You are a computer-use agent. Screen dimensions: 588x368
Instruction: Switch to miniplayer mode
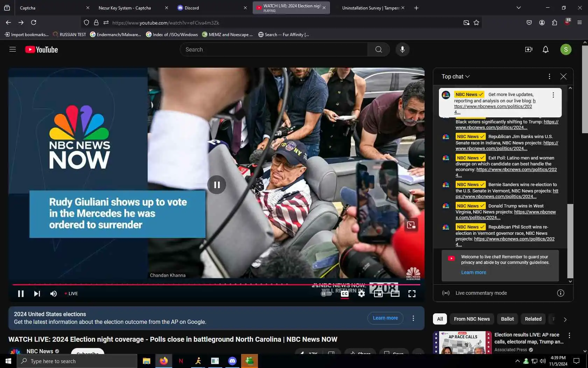tap(378, 294)
